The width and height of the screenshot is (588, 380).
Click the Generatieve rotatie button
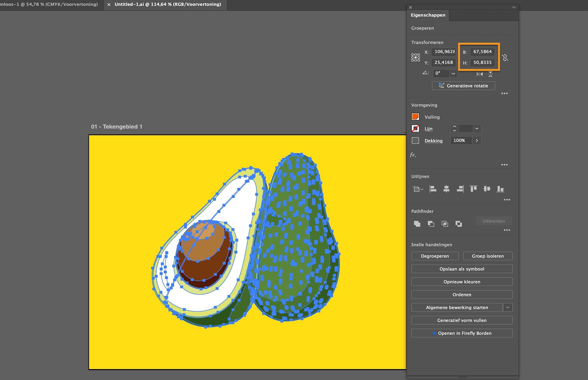pyautogui.click(x=463, y=86)
